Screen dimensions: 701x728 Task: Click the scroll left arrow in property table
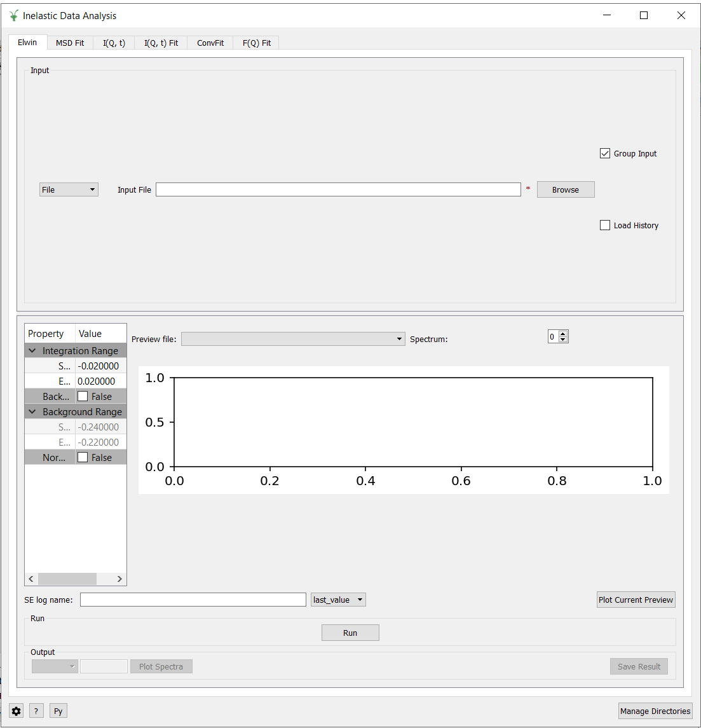[x=31, y=579]
